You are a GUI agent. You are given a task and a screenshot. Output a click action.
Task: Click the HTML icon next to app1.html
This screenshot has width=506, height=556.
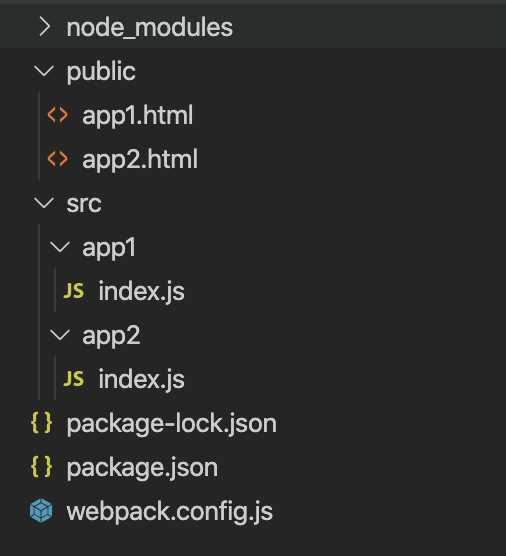58,115
